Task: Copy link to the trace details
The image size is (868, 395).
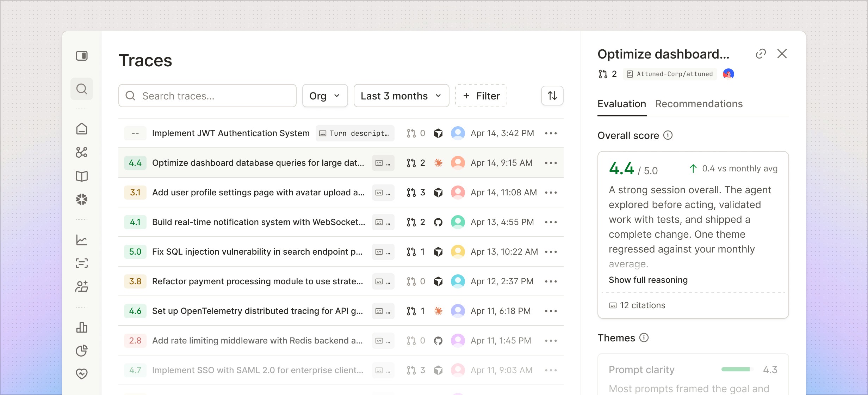Action: pos(761,54)
